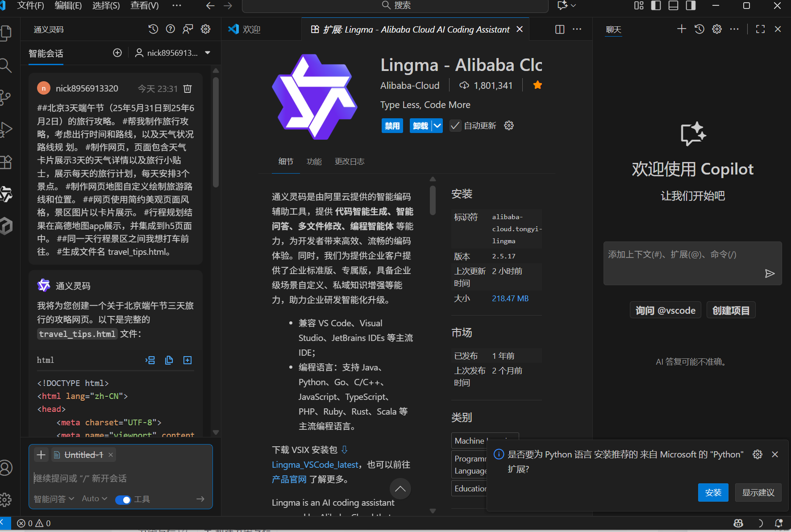This screenshot has height=532, width=791.
Task: Click the Lingma chat vertical scrollbar
Action: [x=216, y=132]
